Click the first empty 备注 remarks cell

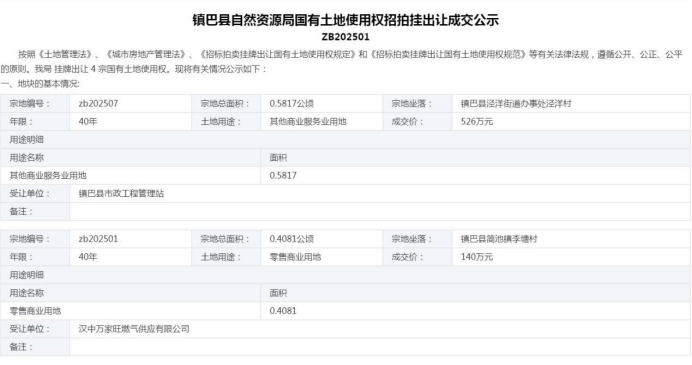[x=380, y=212]
